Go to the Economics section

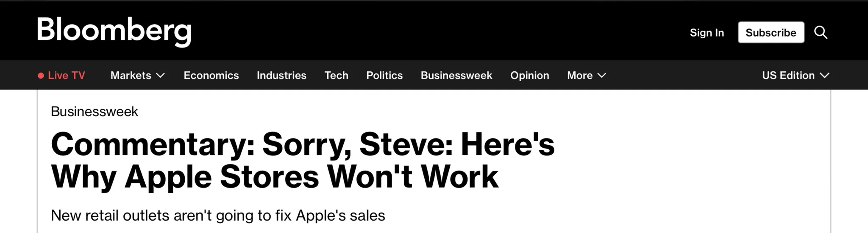[211, 76]
